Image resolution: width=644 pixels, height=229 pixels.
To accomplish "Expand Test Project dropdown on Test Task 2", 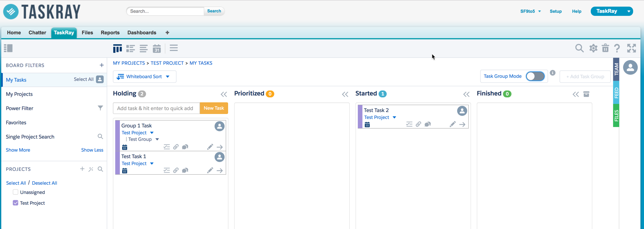I will click(x=394, y=117).
